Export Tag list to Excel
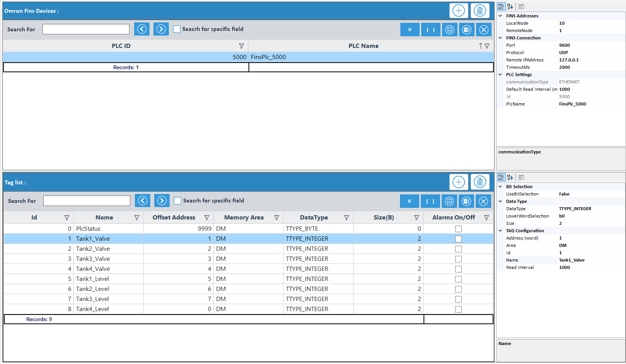 [466, 201]
